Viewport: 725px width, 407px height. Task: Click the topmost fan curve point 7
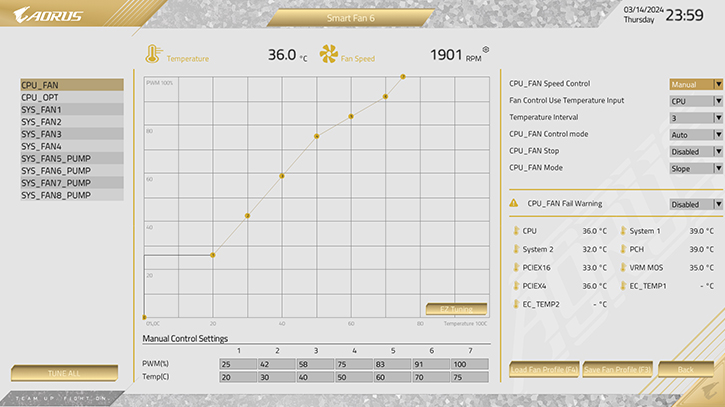click(403, 76)
